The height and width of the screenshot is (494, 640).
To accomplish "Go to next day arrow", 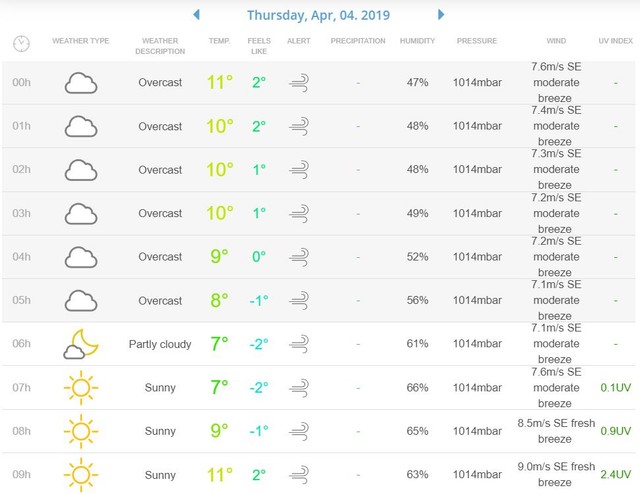I will pos(441,15).
